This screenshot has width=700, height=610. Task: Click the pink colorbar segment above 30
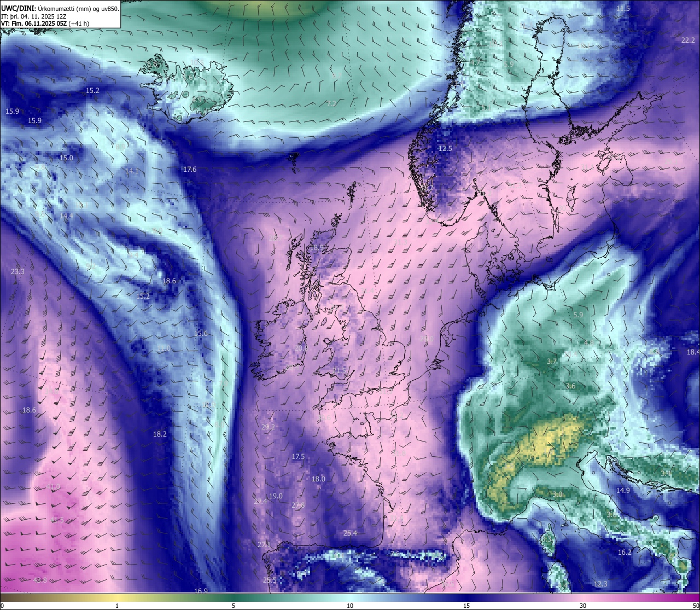[x=583, y=597]
